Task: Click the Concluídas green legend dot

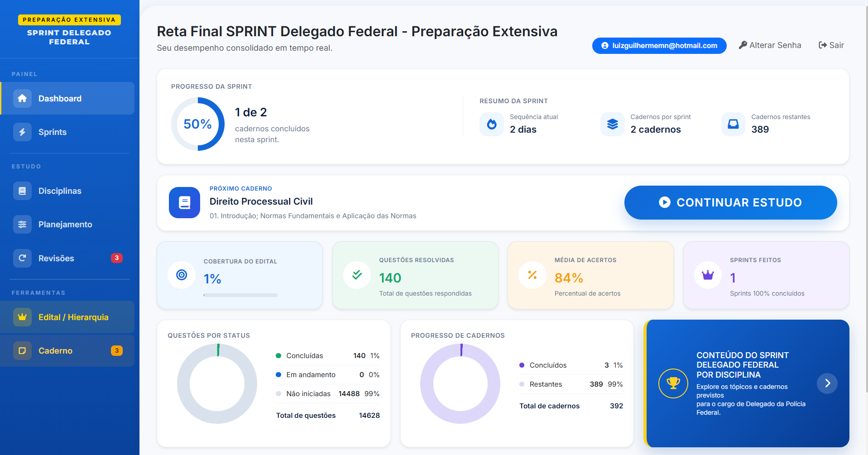Action: click(278, 356)
